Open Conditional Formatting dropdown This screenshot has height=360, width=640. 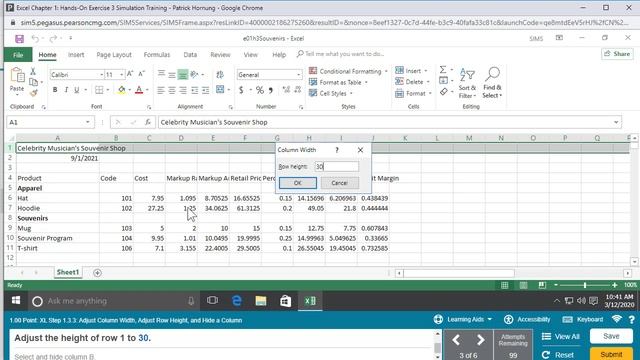[x=348, y=71]
